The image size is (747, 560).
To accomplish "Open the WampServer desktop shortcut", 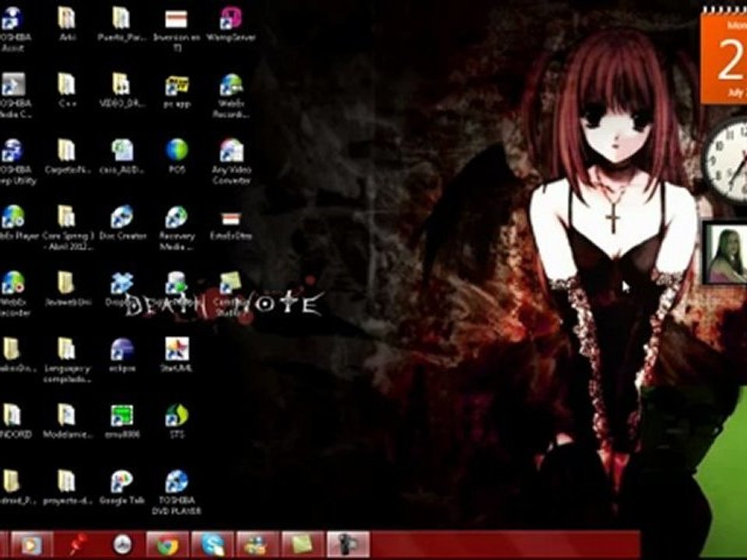I will (231, 24).
